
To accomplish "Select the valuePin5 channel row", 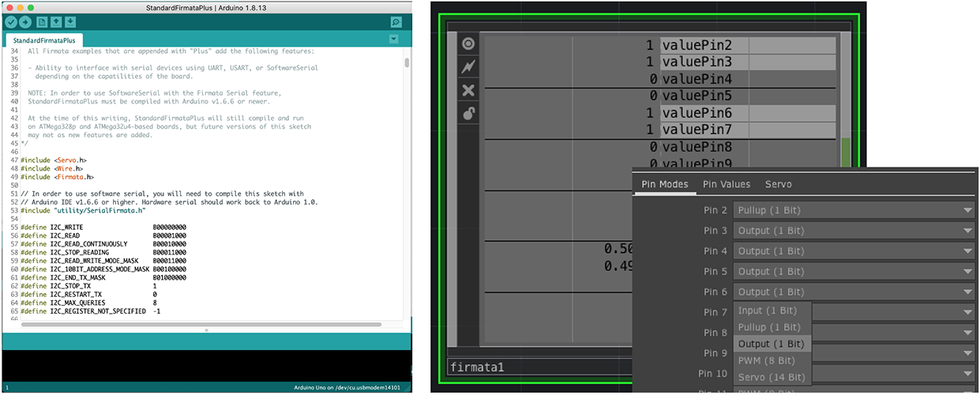I will 659,96.
